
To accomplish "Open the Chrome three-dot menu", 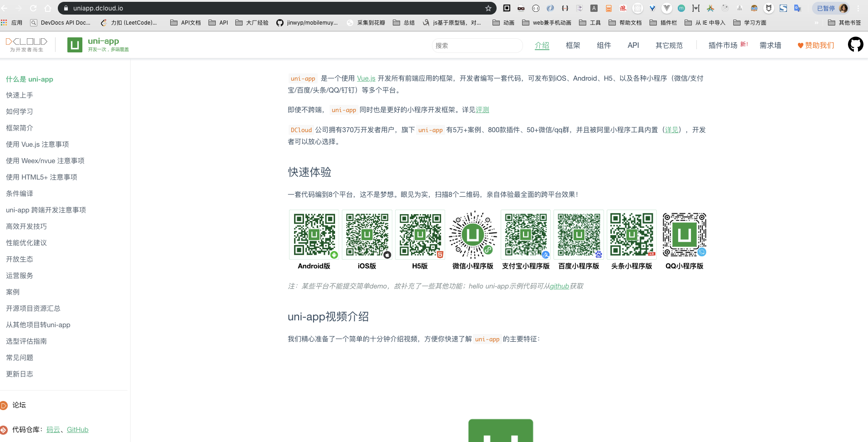I will 858,8.
